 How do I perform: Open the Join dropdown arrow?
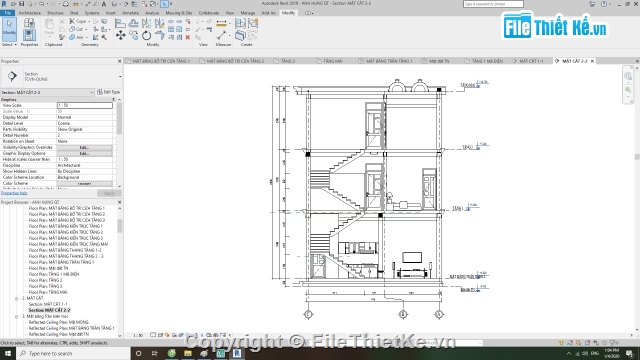click(x=87, y=37)
